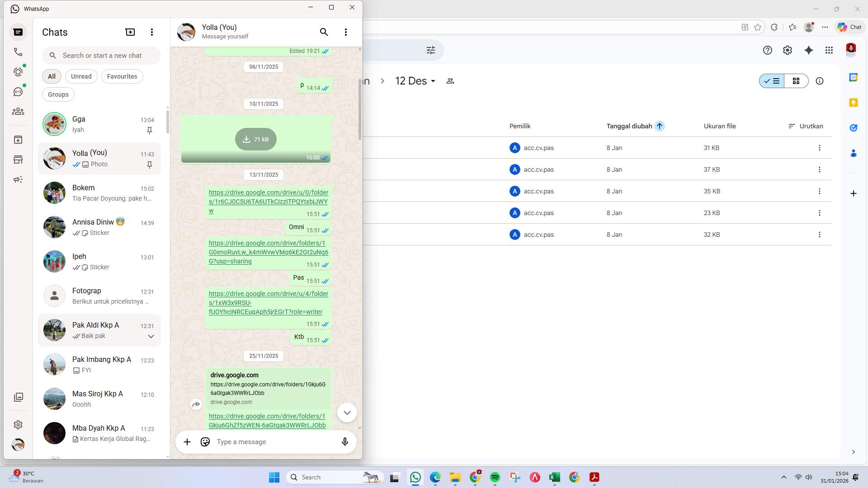The image size is (868, 488).
Task: Start a new chat with the plus icon
Action: [x=130, y=32]
